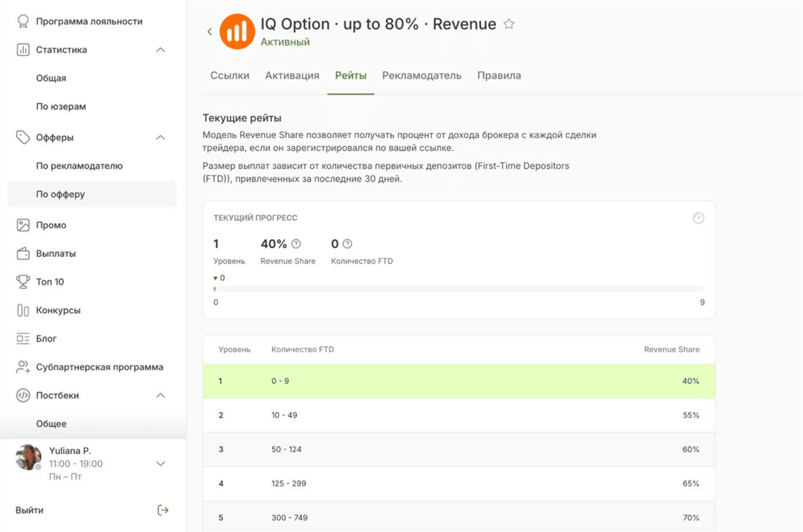Image resolution: width=803 pixels, height=532 pixels.
Task: Click the Количество FTD help question mark
Action: click(x=347, y=244)
